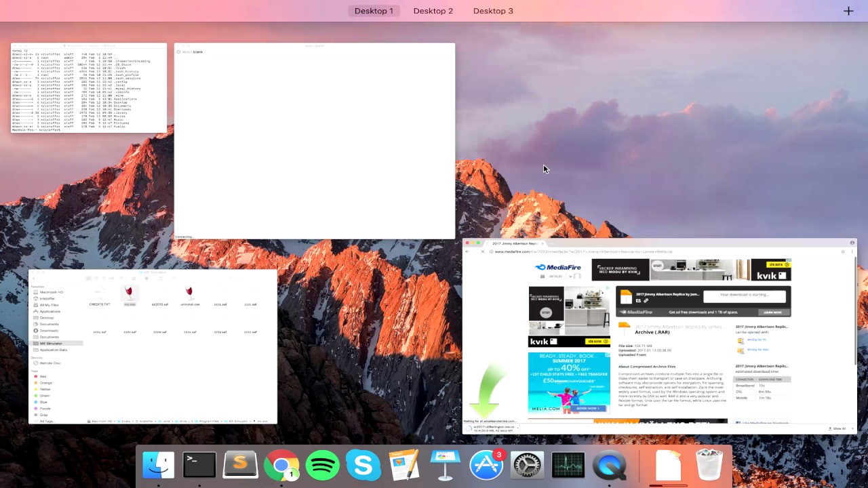Launch Activity Monitor from the Dock
868x488 pixels.
568,466
